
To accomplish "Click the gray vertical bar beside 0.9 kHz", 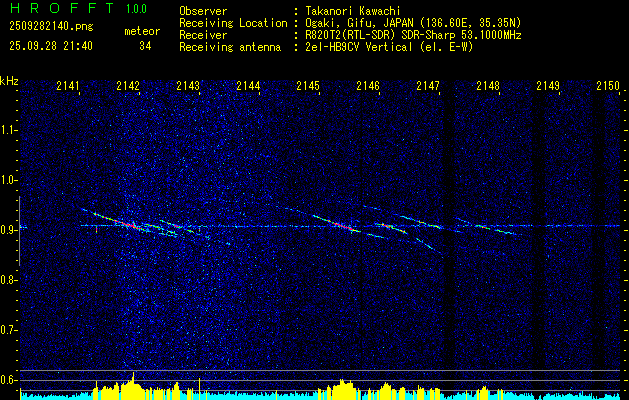I will 19,231.
